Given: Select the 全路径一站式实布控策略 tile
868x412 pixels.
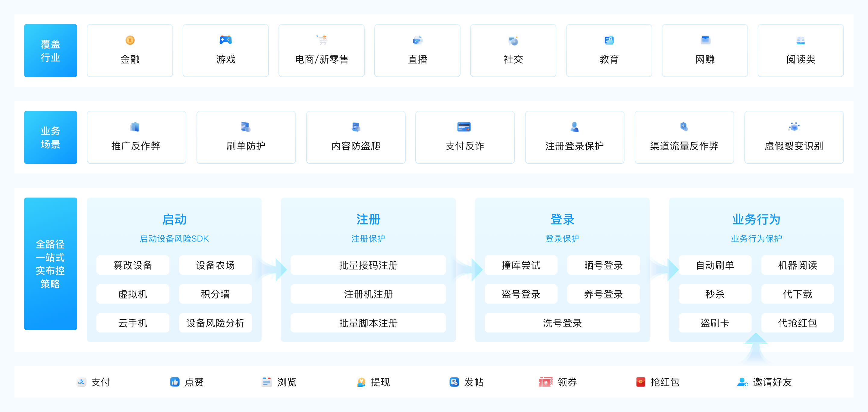Looking at the screenshot, I should 51,264.
